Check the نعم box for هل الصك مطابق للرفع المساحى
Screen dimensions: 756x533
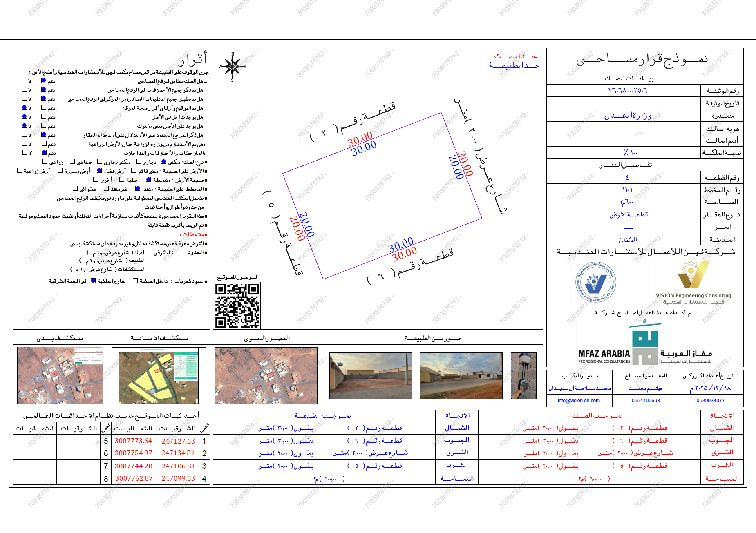coord(44,81)
